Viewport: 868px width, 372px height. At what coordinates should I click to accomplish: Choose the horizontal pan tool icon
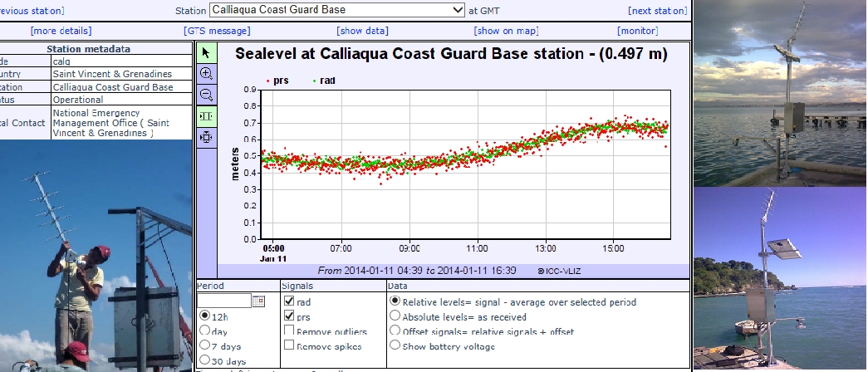206,115
